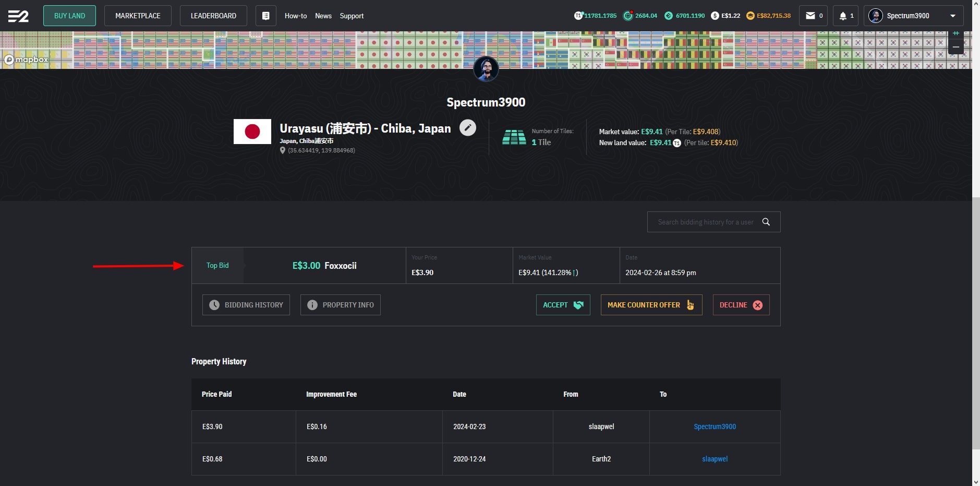Expand the Spectrum3900 account dropdown
The image size is (980, 486).
click(952, 16)
